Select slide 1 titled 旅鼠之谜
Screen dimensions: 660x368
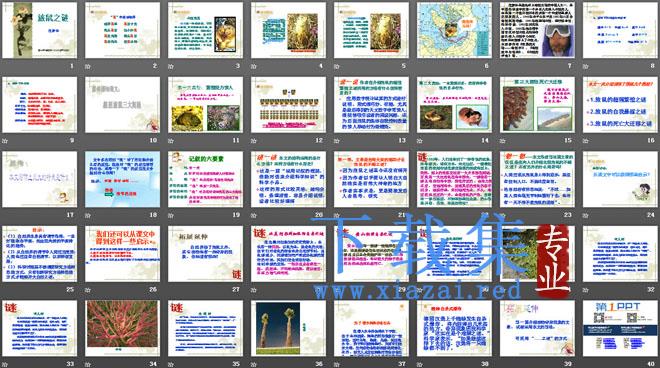pyautogui.click(x=40, y=30)
